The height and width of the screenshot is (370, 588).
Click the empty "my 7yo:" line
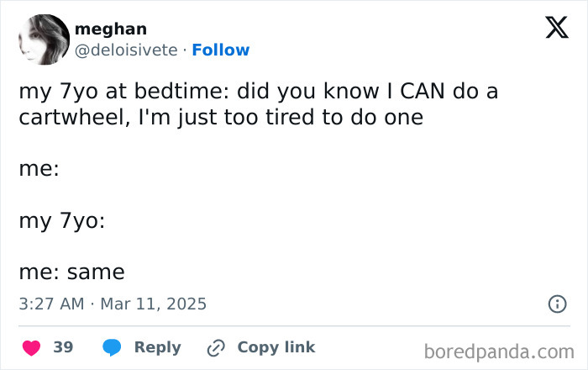pyautogui.click(x=61, y=221)
